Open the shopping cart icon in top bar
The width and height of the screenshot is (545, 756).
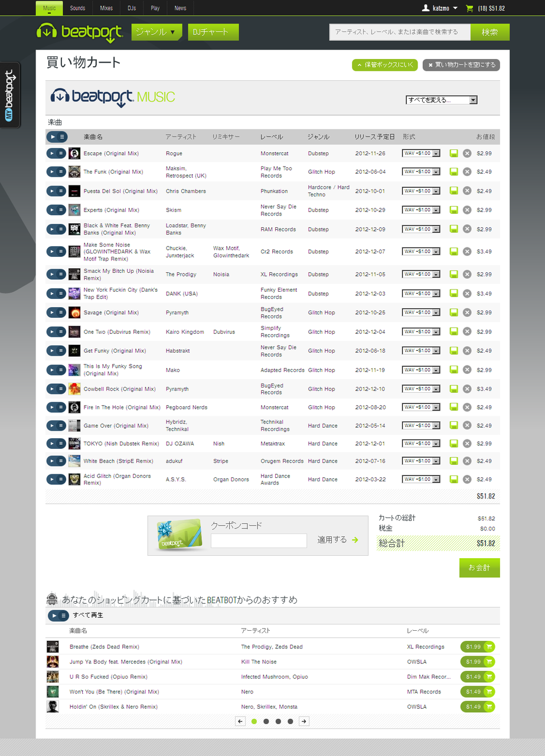pyautogui.click(x=470, y=8)
